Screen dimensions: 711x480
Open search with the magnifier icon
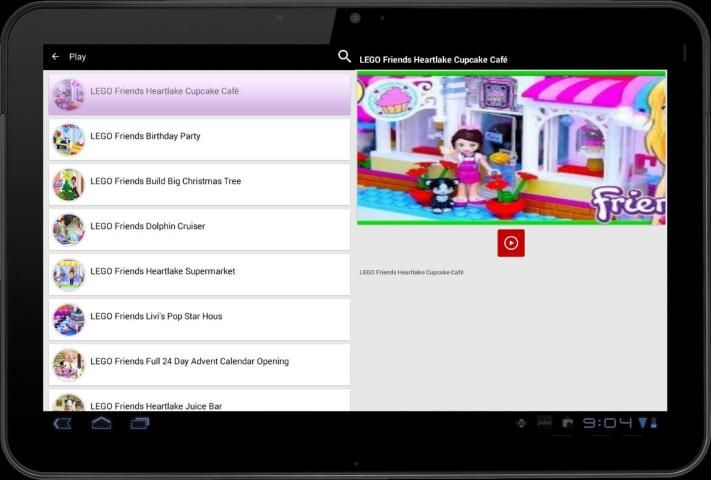pyautogui.click(x=345, y=57)
